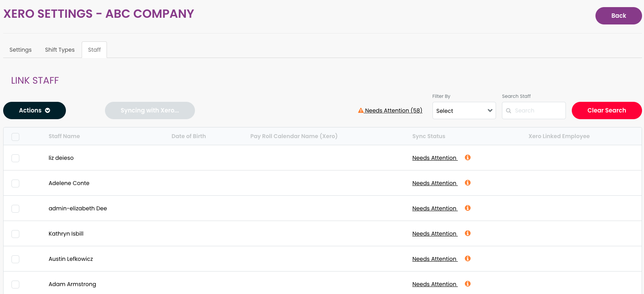
Task: Click the purple Back button
Action: (618, 16)
